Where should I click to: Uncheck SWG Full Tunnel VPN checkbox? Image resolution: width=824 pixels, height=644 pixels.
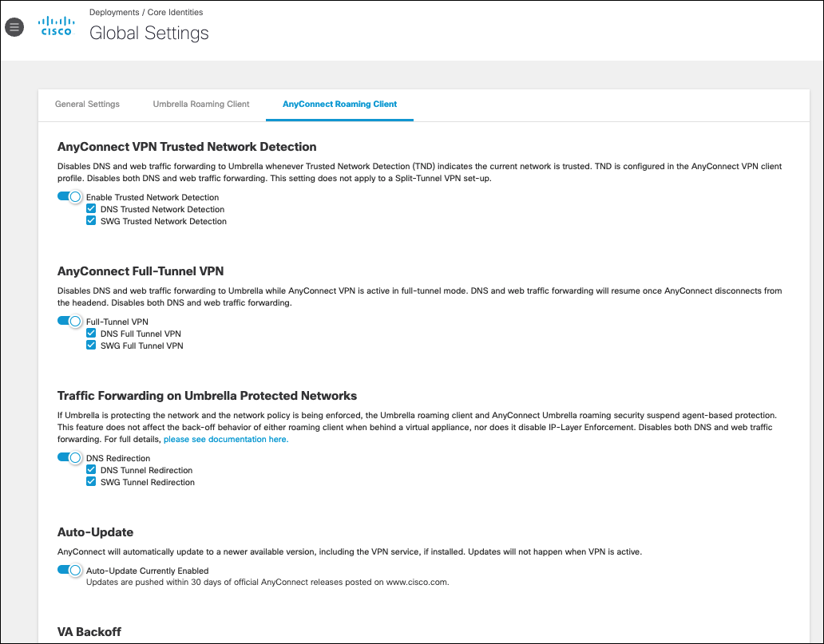pos(91,345)
